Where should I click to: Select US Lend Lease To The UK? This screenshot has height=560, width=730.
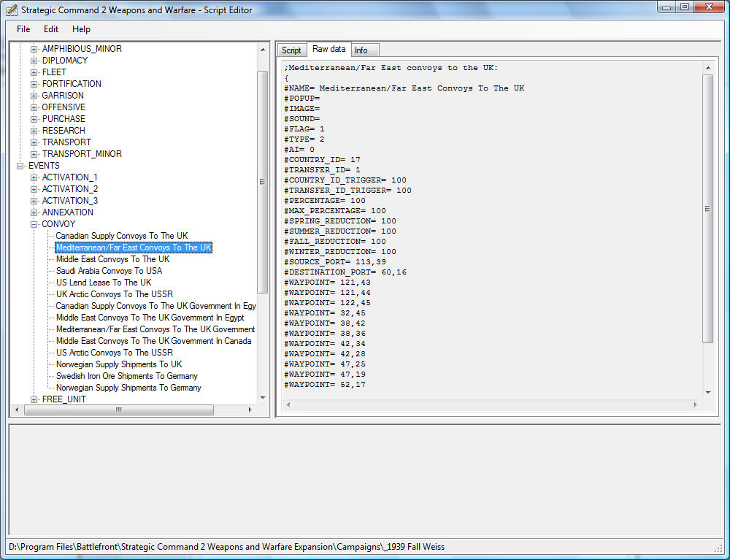tap(104, 282)
